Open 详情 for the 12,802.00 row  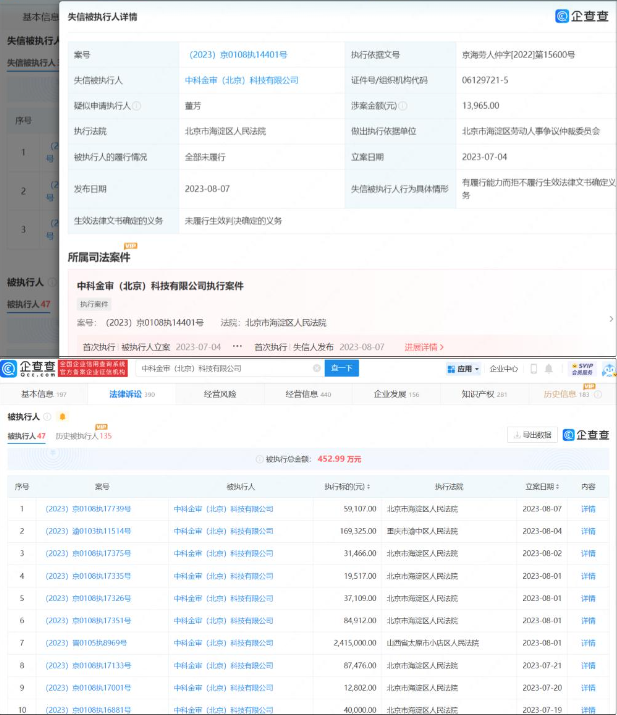588,688
